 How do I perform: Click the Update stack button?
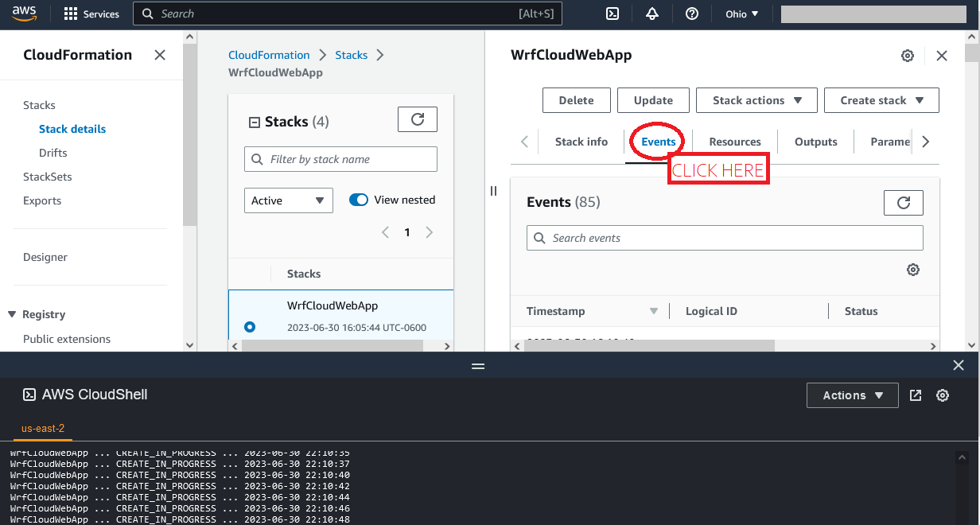click(x=653, y=100)
